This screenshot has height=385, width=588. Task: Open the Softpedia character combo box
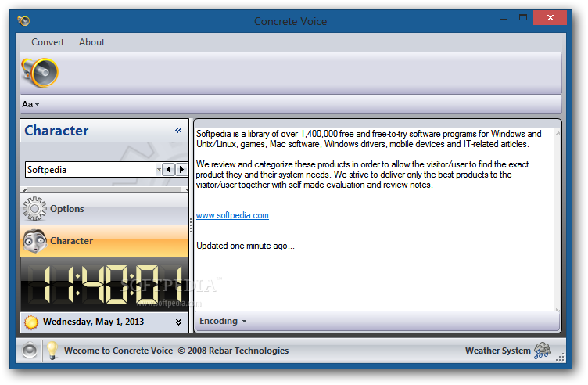93,170
